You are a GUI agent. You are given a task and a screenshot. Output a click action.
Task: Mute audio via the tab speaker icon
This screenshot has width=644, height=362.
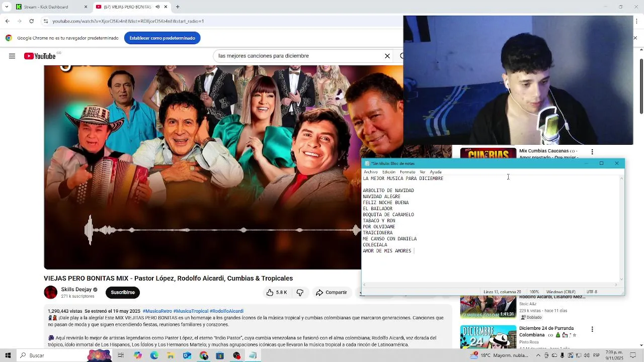click(x=157, y=7)
